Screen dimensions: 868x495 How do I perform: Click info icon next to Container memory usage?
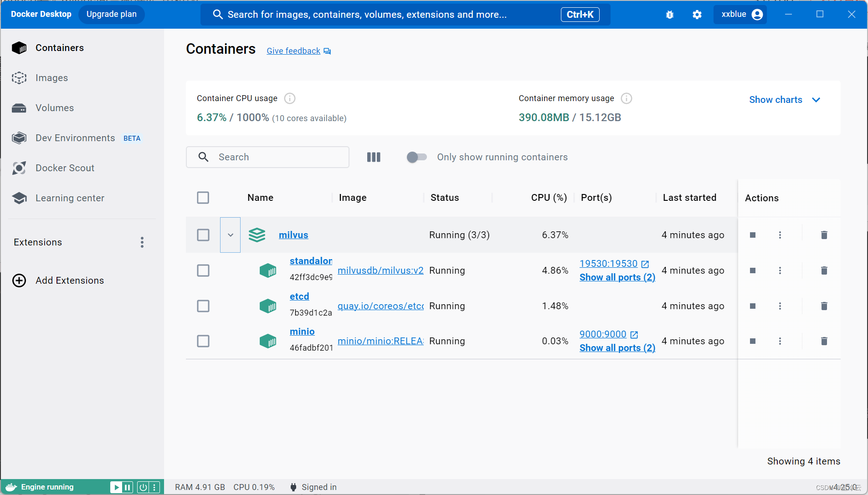coord(627,98)
